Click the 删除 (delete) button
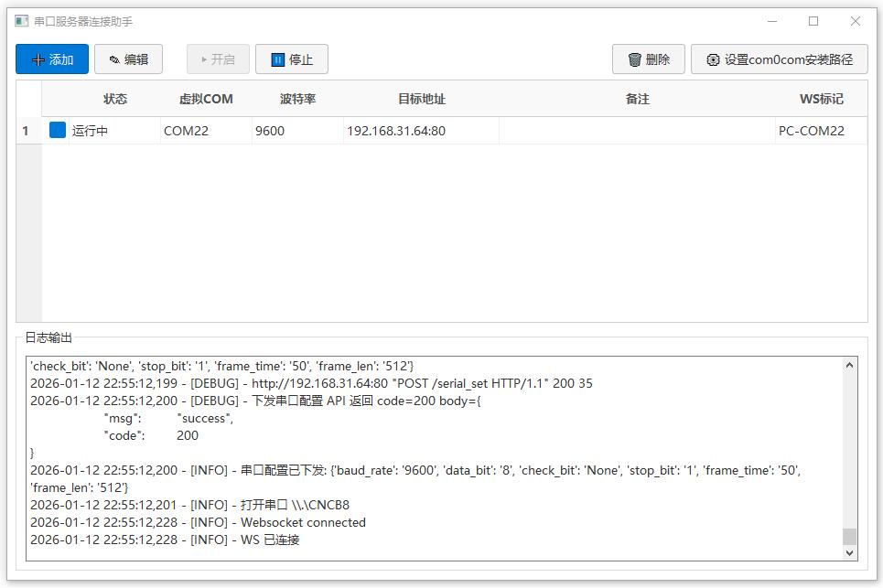The height and width of the screenshot is (588, 883). click(x=649, y=59)
